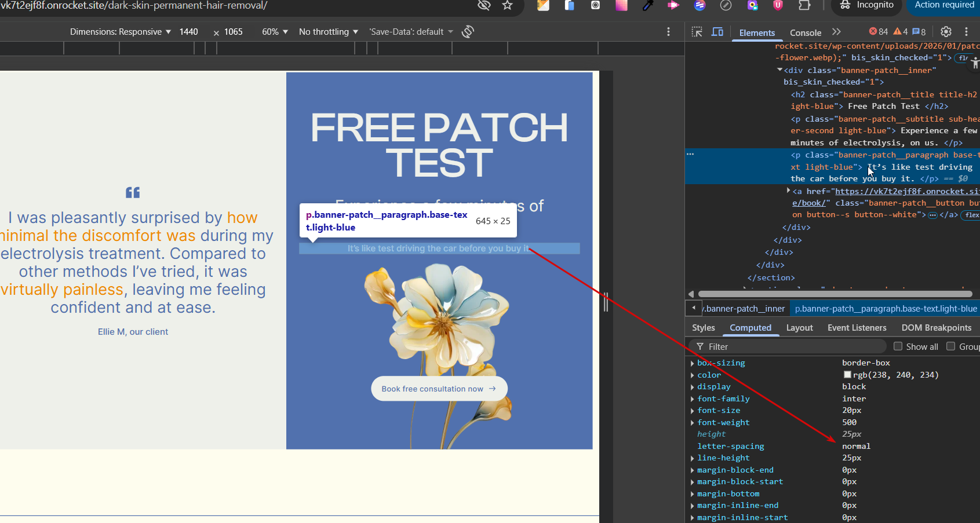Activate the inspect element picker icon

(x=697, y=32)
